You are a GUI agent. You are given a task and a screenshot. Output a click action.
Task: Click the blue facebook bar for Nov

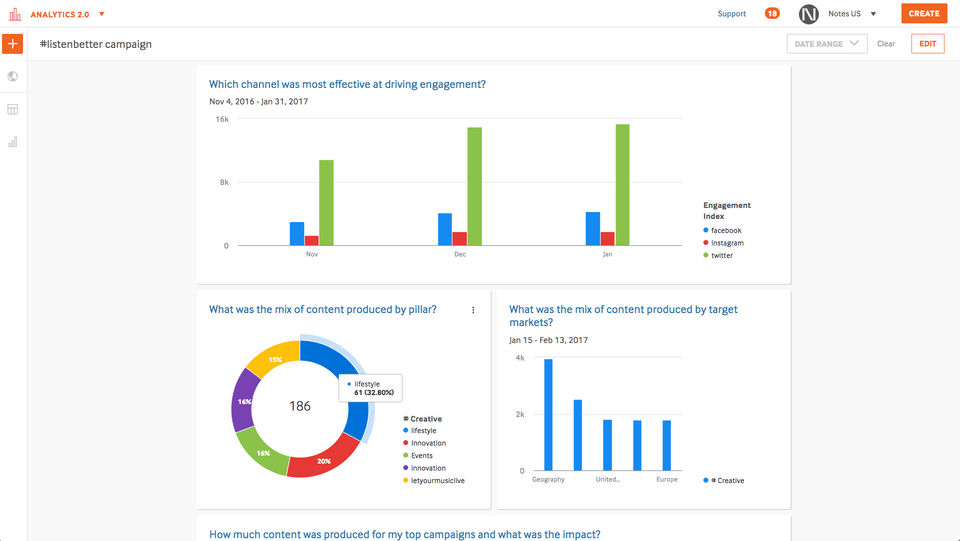coord(297,234)
